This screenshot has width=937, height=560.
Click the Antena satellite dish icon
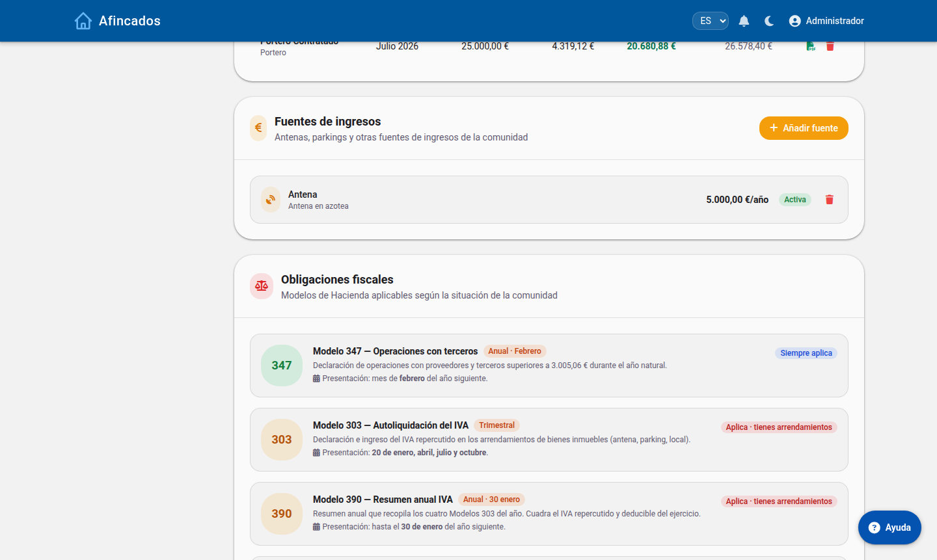271,200
